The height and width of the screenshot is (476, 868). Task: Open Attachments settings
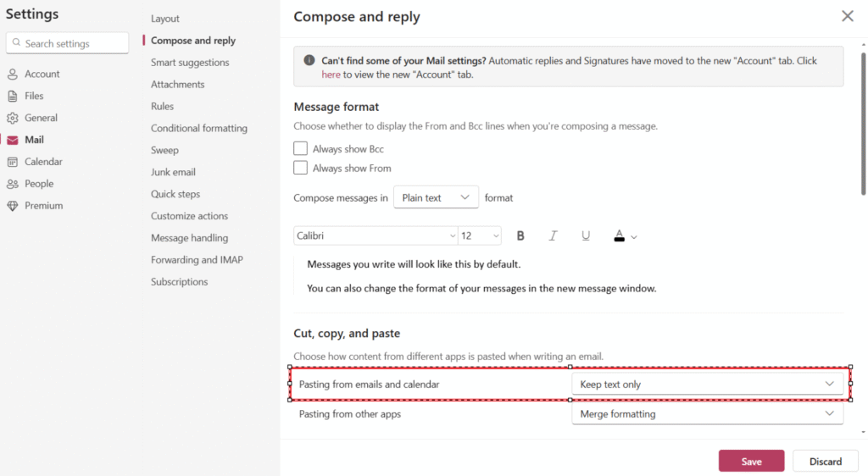coord(178,84)
